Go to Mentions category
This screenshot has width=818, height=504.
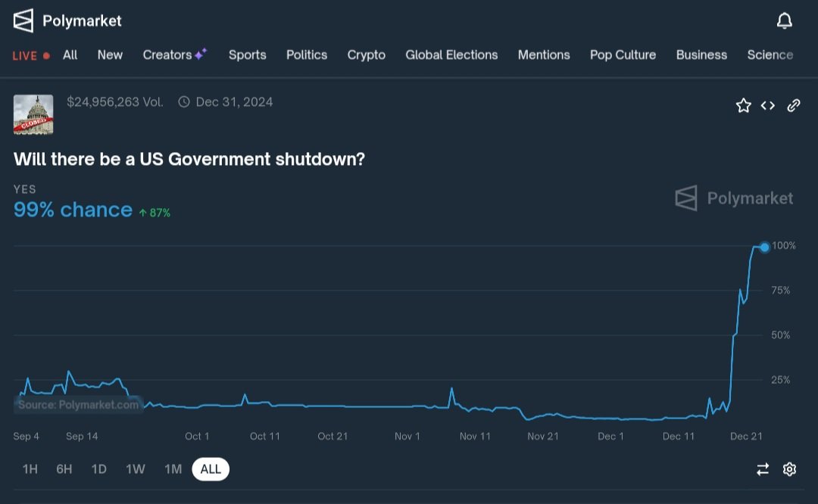[544, 54]
